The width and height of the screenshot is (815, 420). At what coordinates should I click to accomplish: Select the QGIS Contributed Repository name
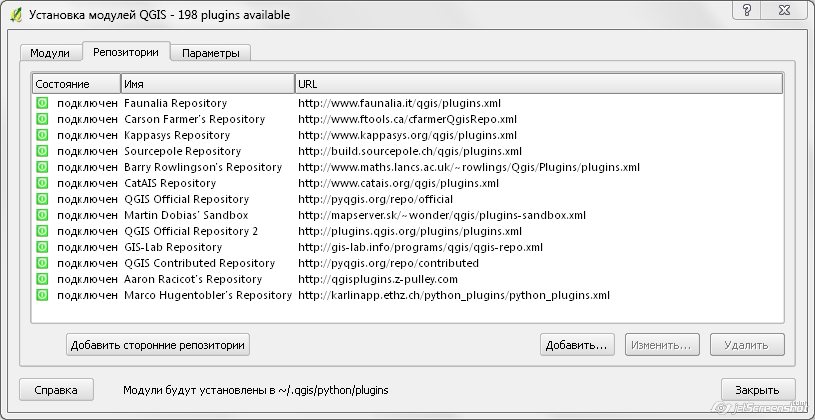point(200,263)
